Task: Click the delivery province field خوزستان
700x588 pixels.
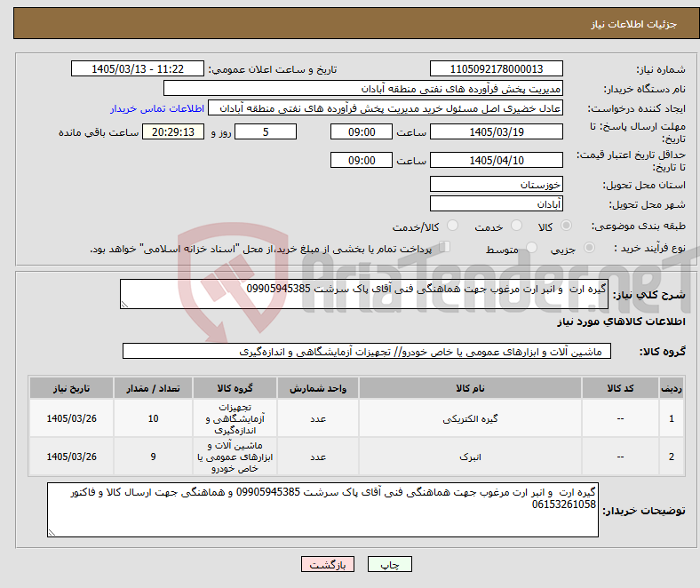Action: click(496, 184)
